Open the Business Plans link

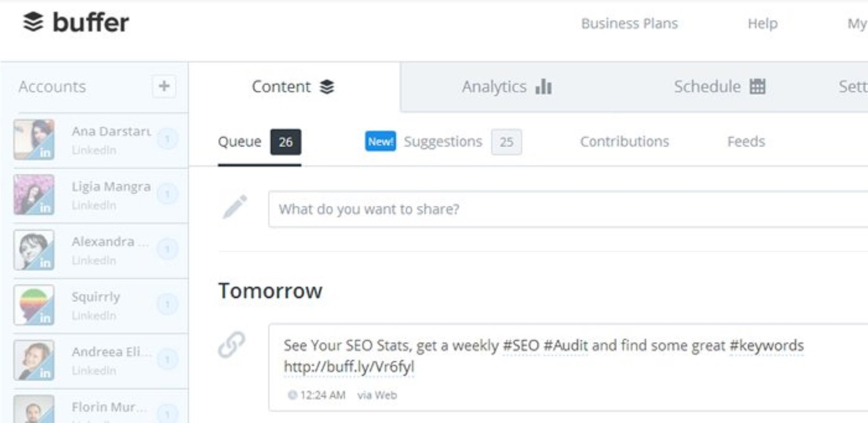(x=629, y=23)
